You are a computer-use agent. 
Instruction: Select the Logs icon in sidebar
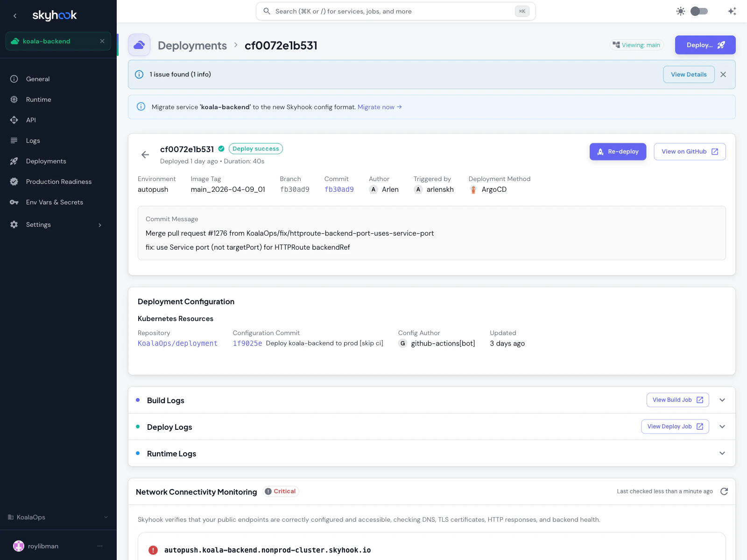pyautogui.click(x=14, y=140)
